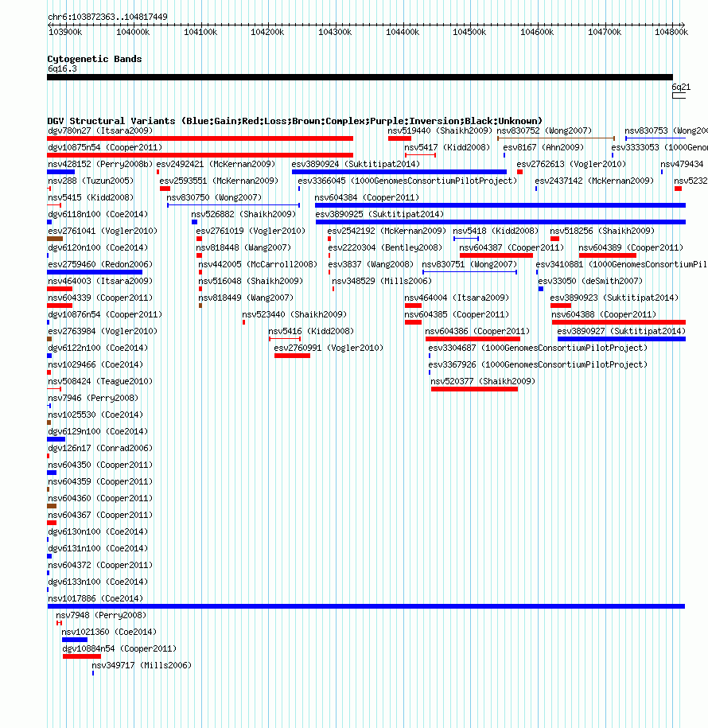This screenshot has height=728, width=708.
Task: Click the blue nsv830750 (Wong2007) span line
Action: tap(234, 205)
